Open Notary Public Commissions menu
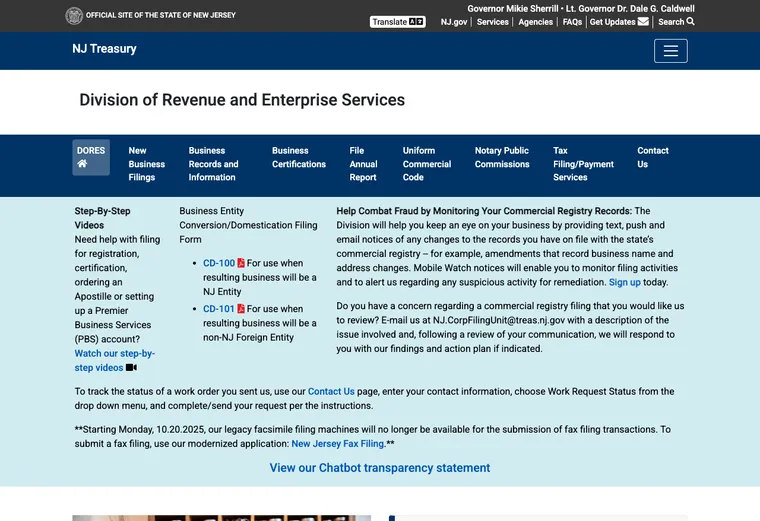This screenshot has height=521, width=760. 502,157
